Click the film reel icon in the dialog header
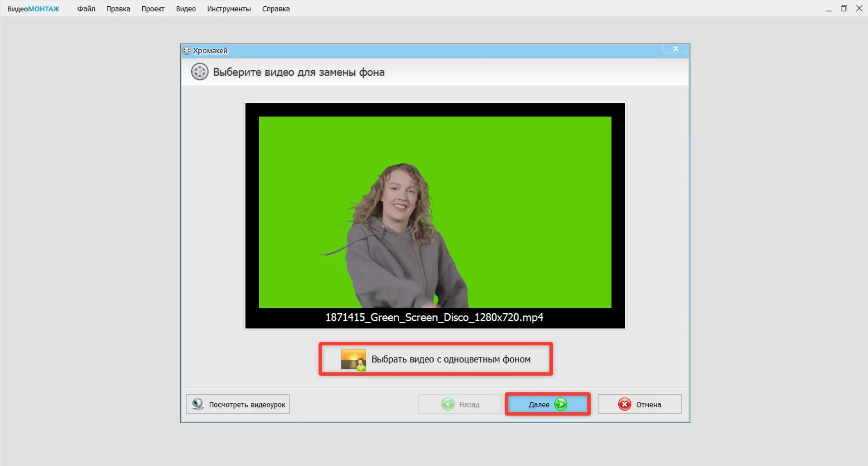The height and width of the screenshot is (466, 868). point(199,72)
